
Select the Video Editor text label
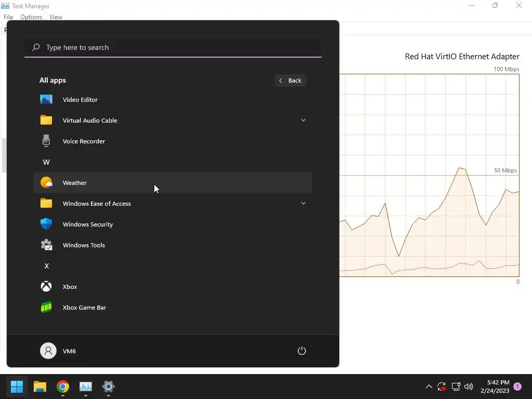point(80,99)
